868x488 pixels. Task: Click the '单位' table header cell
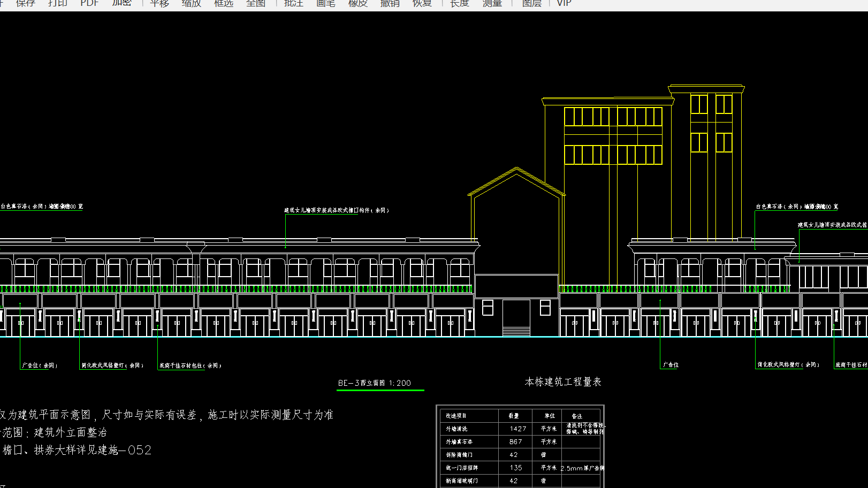pos(550,416)
